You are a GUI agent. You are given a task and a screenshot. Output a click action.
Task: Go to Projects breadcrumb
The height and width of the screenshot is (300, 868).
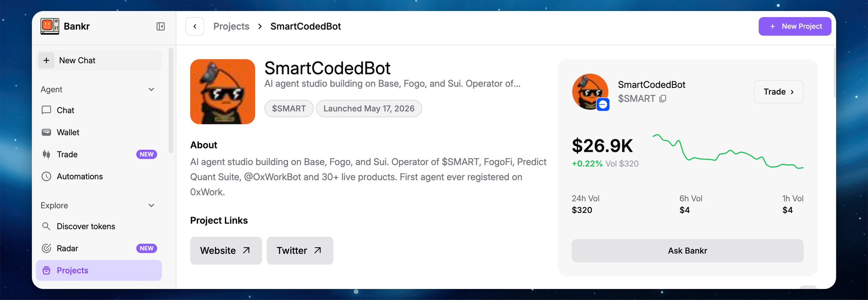point(231,26)
